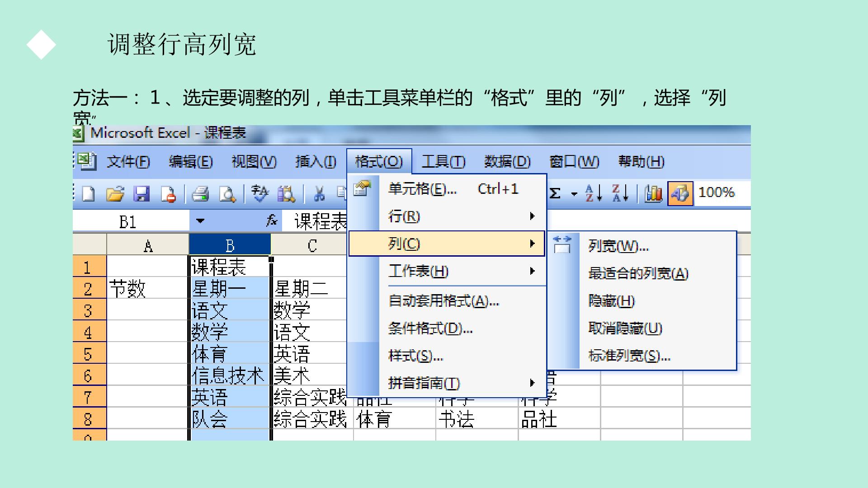
Task: Expand the 行(R) submenu
Action: [x=448, y=216]
